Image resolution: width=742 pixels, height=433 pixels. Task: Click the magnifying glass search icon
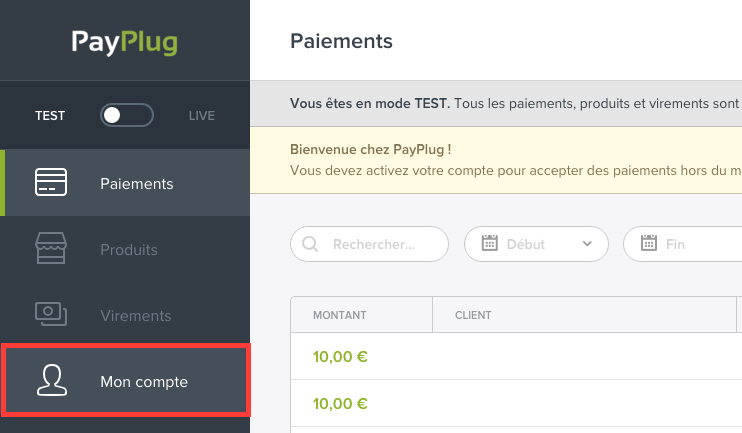(x=310, y=244)
